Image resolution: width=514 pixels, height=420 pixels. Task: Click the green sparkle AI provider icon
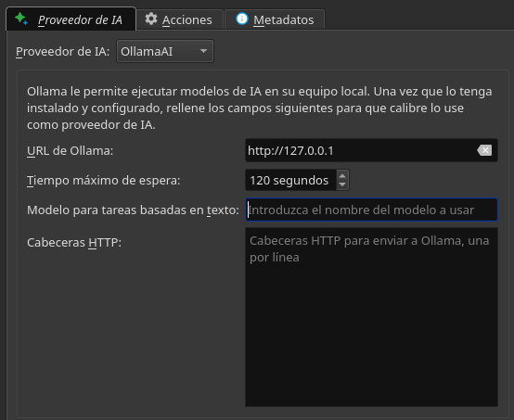21,19
